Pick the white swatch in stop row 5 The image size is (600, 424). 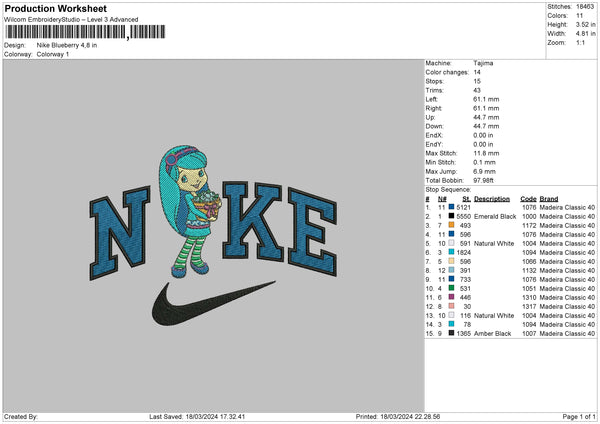(x=451, y=243)
